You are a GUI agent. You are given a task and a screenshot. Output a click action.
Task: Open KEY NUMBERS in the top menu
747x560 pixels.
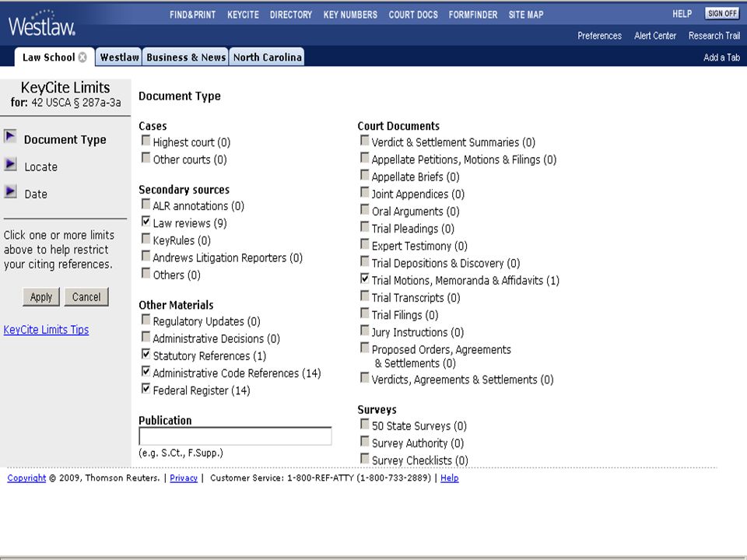pos(350,15)
